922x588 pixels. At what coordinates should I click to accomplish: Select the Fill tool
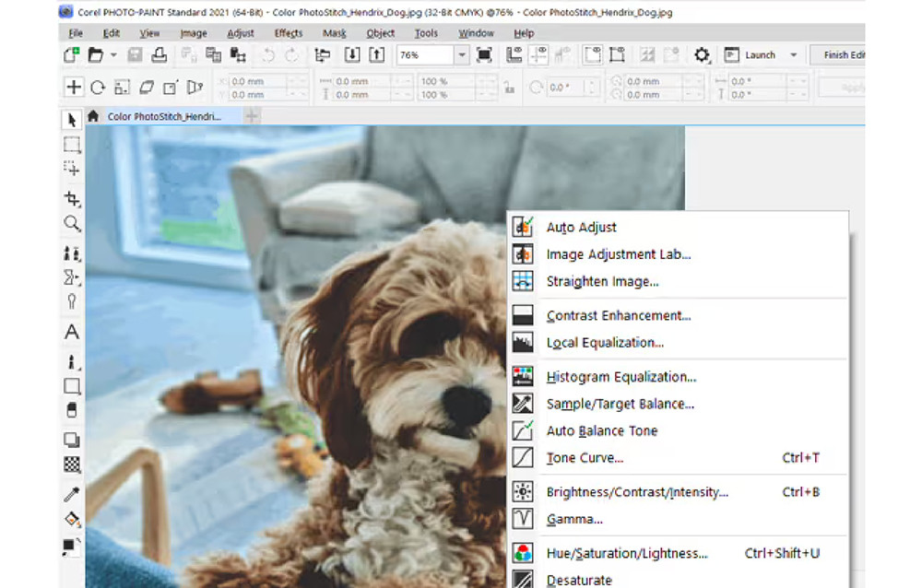71,519
